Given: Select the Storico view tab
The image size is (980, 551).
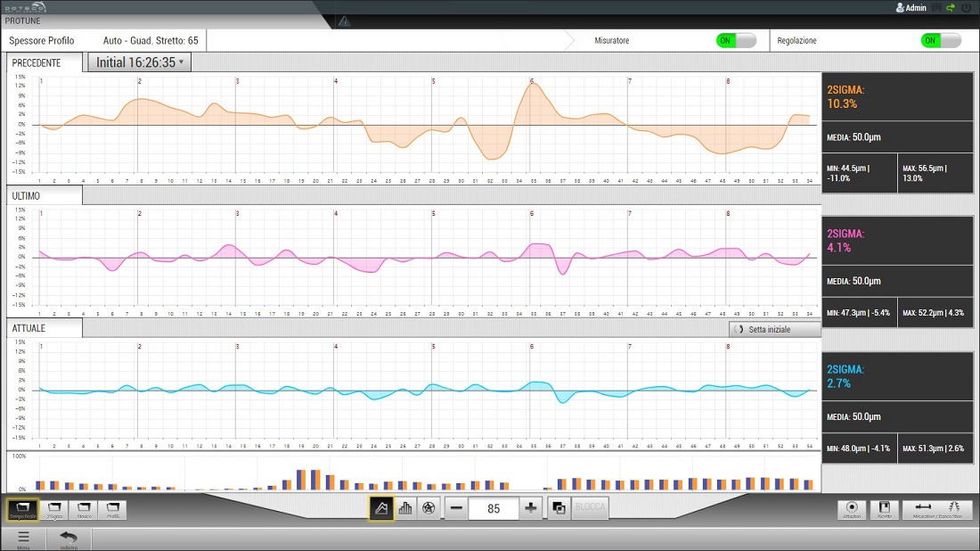Looking at the screenshot, I should click(x=84, y=510).
